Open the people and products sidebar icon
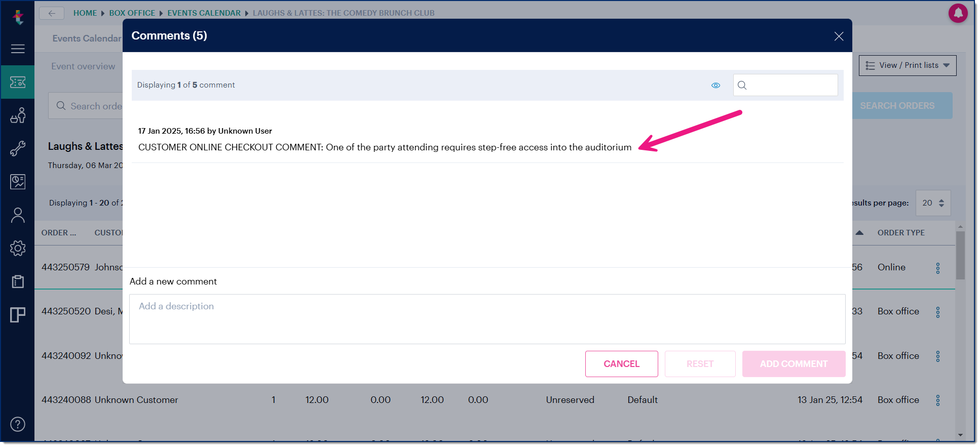 click(18, 115)
